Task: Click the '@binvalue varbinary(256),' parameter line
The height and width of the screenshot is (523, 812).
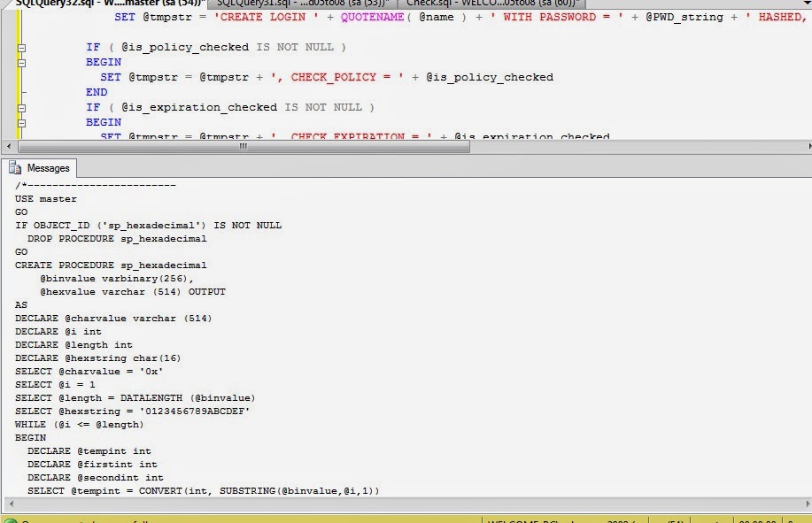Action: click(x=117, y=279)
